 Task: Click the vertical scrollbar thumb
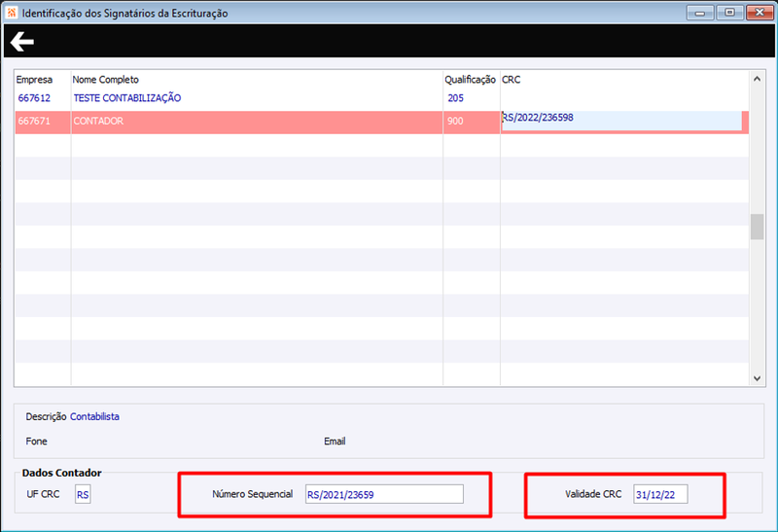click(x=757, y=227)
